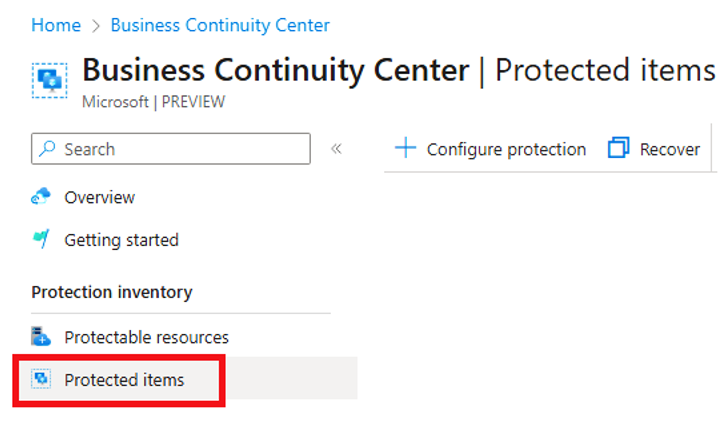
Task: Click the Protected items sidebar icon
Action: pos(41,379)
